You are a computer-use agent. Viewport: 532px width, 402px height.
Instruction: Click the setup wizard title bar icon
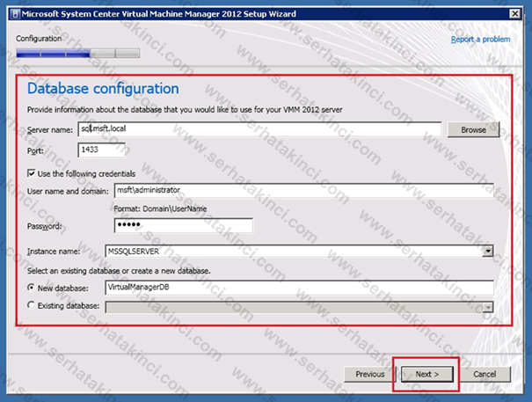point(15,14)
